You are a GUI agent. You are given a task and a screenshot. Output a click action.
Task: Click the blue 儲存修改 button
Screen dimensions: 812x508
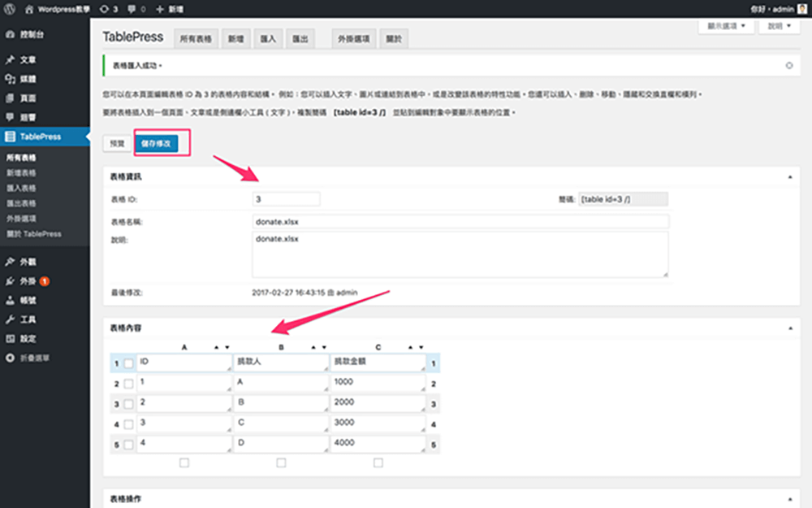pyautogui.click(x=157, y=144)
